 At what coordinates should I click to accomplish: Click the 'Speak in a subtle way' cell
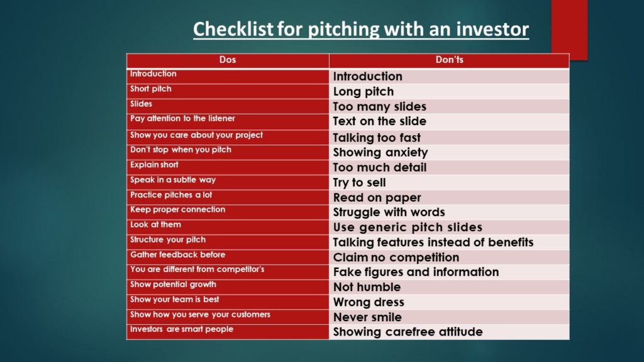tap(228, 181)
